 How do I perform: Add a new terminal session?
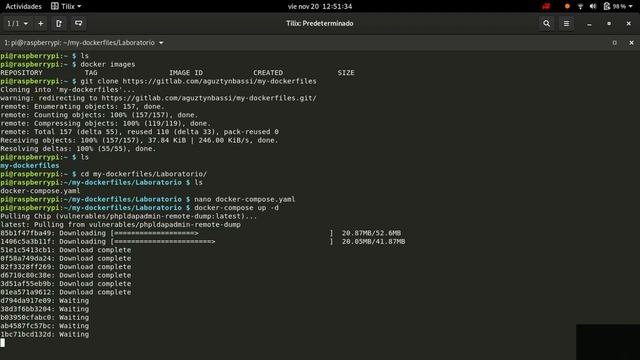coord(40,24)
